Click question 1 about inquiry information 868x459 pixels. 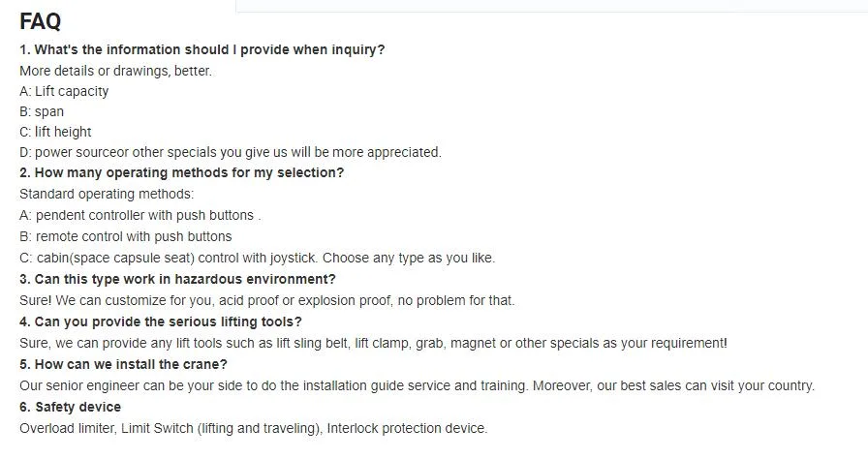pos(201,49)
